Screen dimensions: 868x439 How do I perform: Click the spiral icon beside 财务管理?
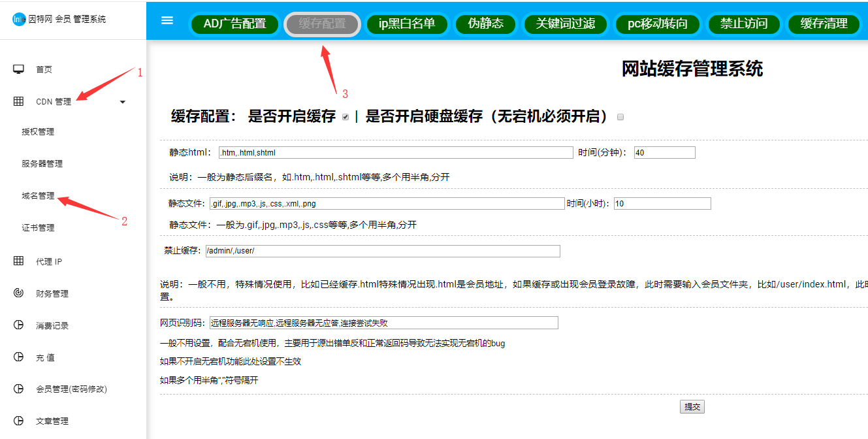click(x=19, y=293)
